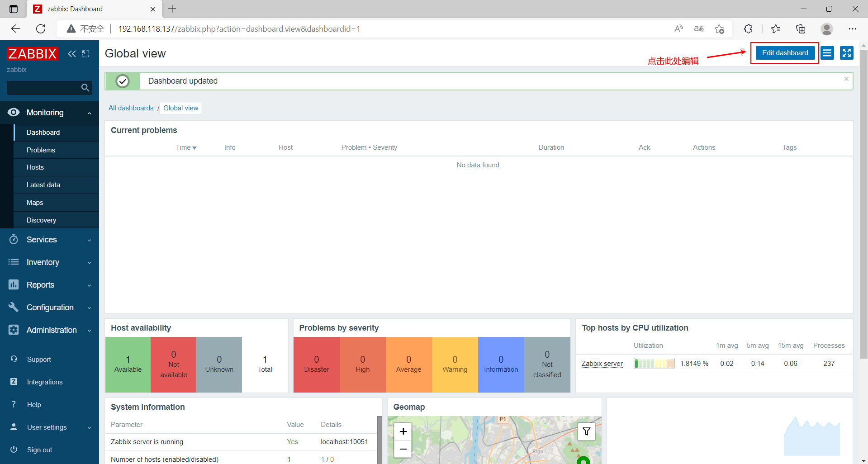
Task: Click the Support headset icon
Action: (14, 359)
